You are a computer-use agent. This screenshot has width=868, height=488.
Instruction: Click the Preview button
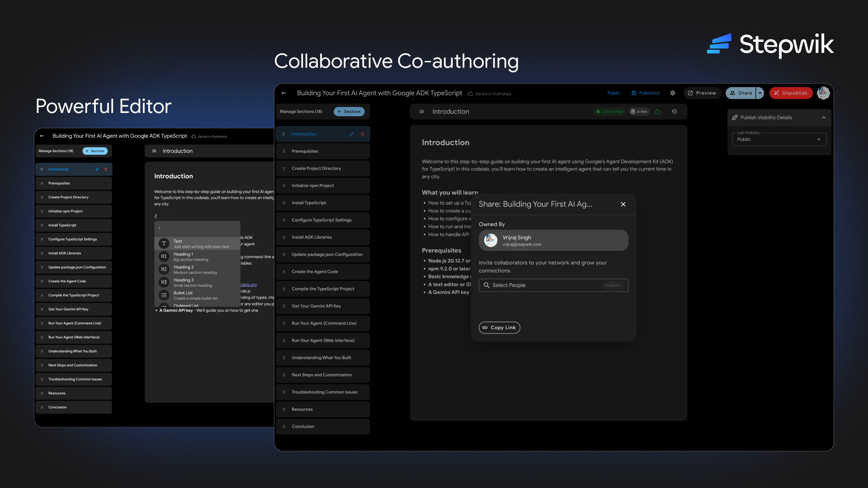pyautogui.click(x=702, y=93)
